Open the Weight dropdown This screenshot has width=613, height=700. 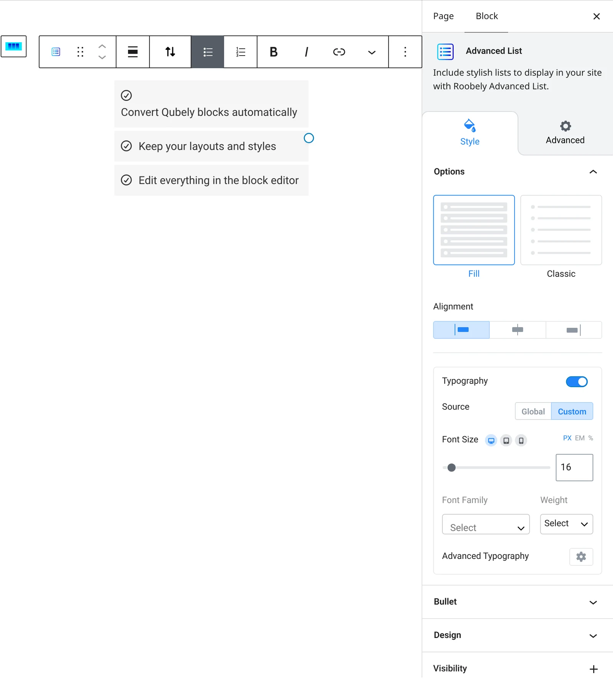pos(566,524)
